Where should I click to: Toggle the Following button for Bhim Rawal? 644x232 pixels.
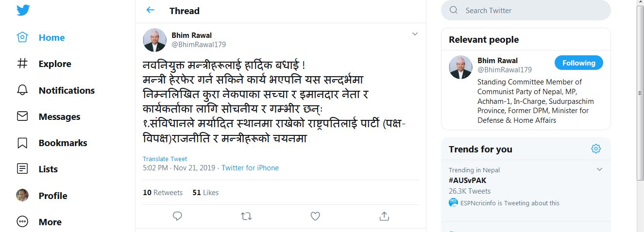578,63
